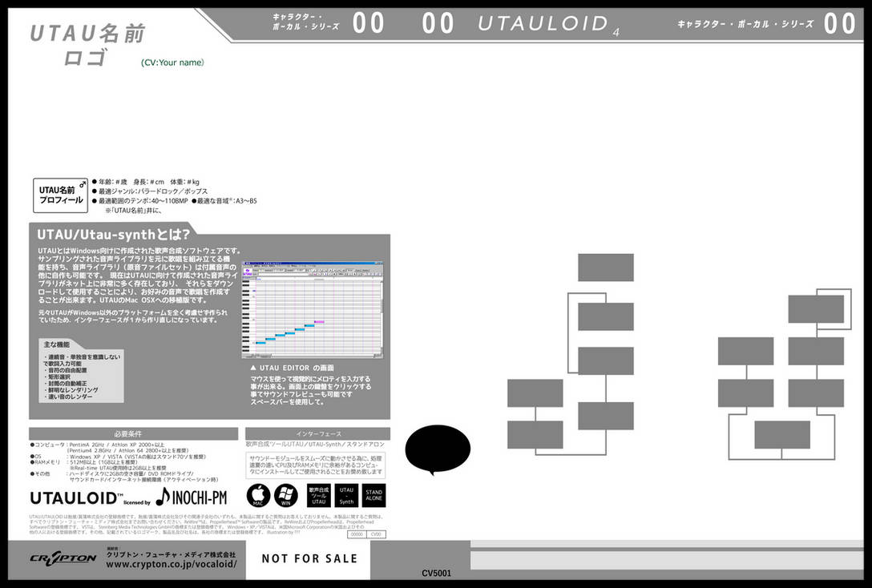Click the male symbol in the profile box

pyautogui.click(x=83, y=183)
